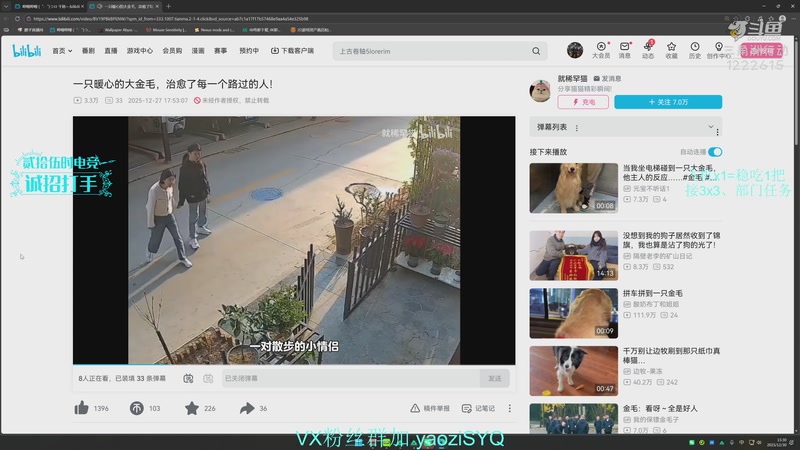Open more options three-dot below video
The image size is (800, 450).
click(509, 408)
